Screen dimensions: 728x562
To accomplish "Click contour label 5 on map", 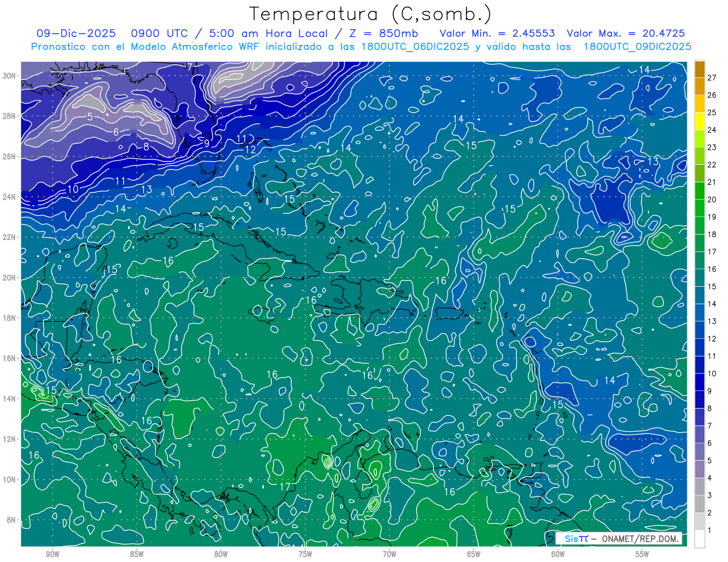I will pyautogui.click(x=90, y=116).
